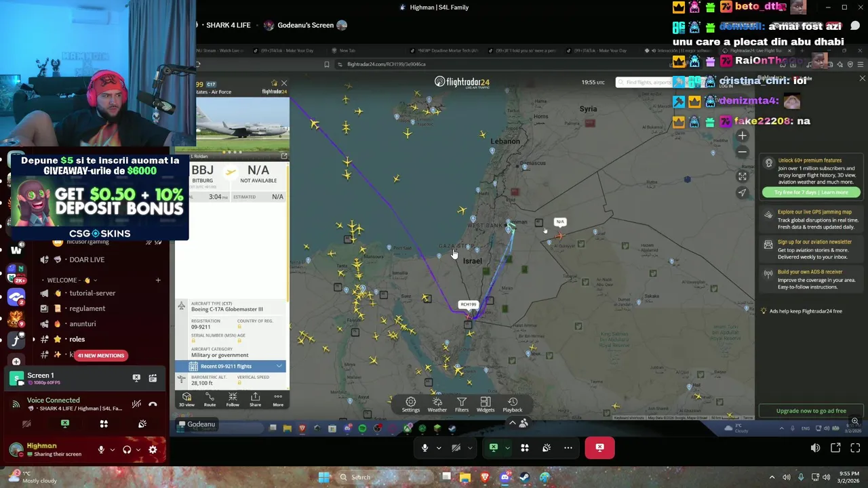868x488 pixels.
Task: Click the Windows taskbar Search box
Action: pos(384,477)
